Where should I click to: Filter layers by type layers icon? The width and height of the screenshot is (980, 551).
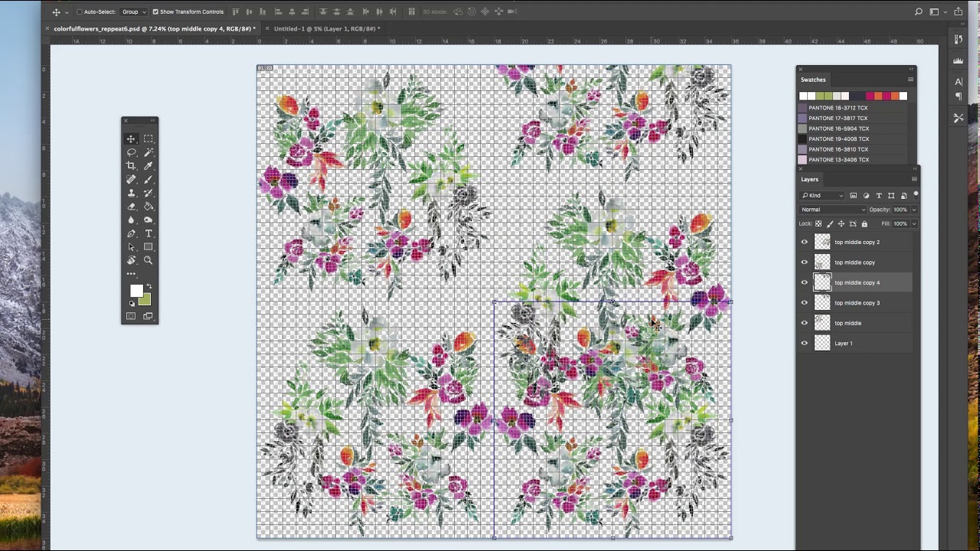[879, 196]
